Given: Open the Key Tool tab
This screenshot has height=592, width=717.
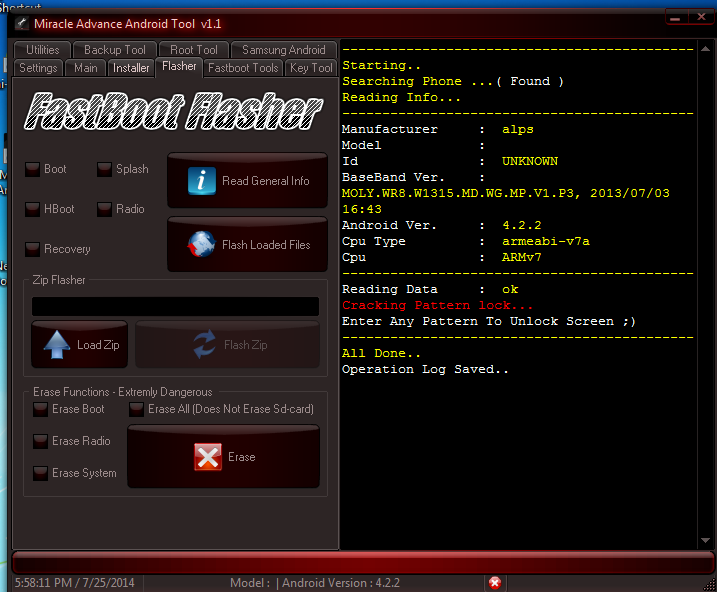Looking at the screenshot, I should [x=311, y=68].
